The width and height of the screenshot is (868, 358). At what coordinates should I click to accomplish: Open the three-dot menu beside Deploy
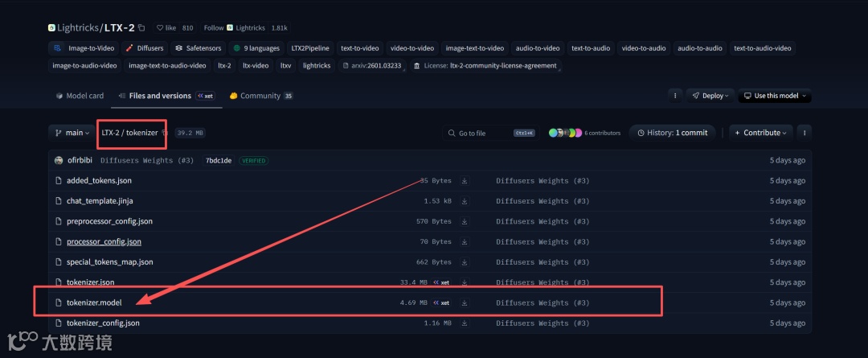click(675, 96)
